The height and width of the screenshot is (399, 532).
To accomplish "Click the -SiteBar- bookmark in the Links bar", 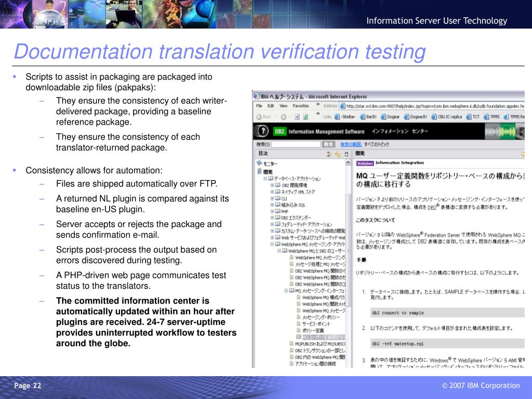I will 345,117.
